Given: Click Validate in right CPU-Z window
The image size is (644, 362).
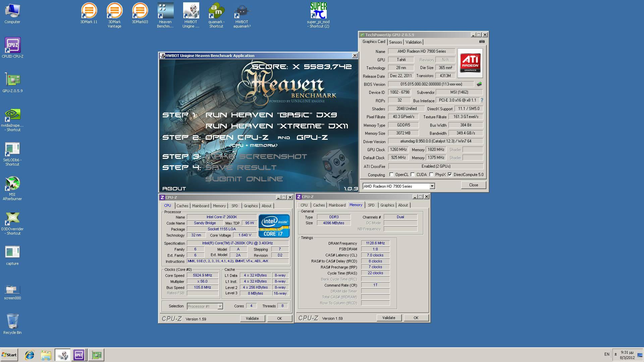Looking at the screenshot, I should (389, 318).
